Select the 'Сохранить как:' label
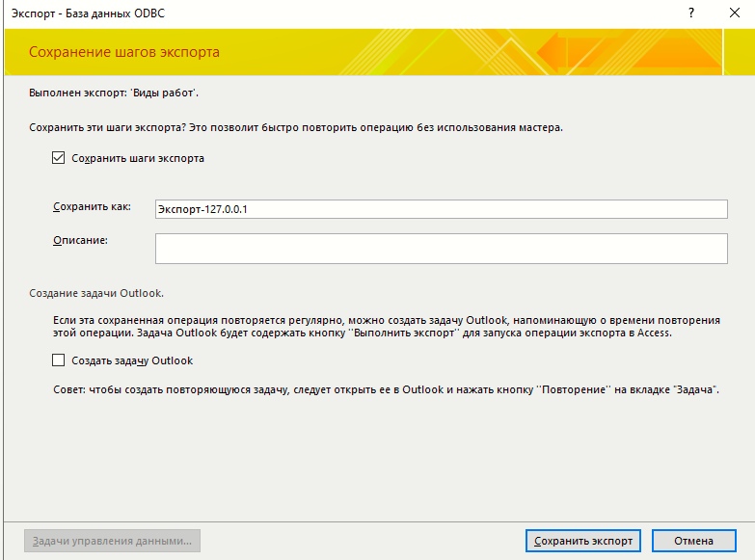 (92, 206)
